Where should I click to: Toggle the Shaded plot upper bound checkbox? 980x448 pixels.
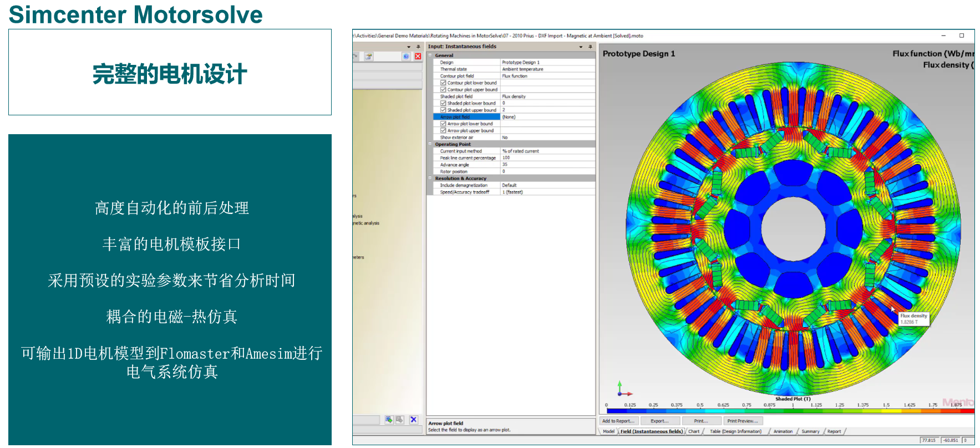[x=443, y=110]
